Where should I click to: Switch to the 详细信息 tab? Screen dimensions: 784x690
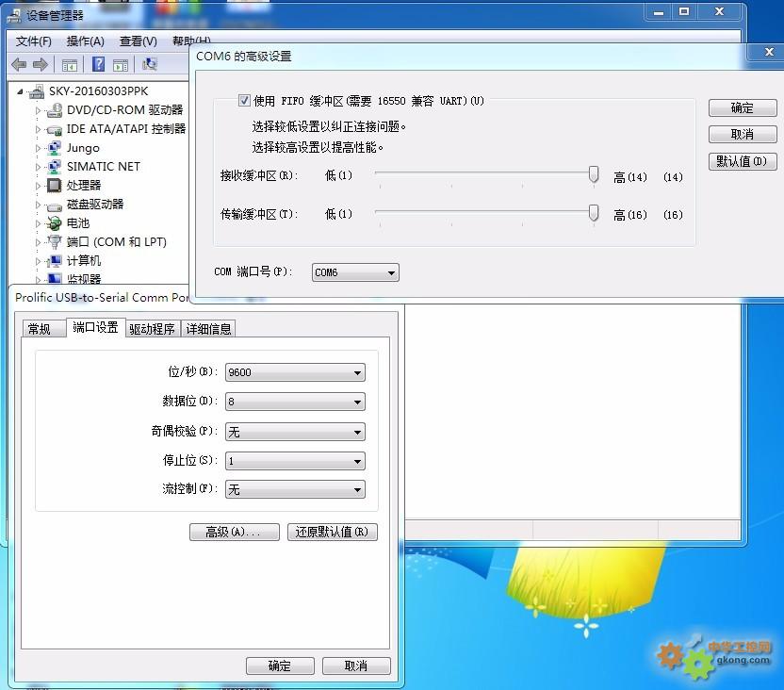[x=208, y=329]
